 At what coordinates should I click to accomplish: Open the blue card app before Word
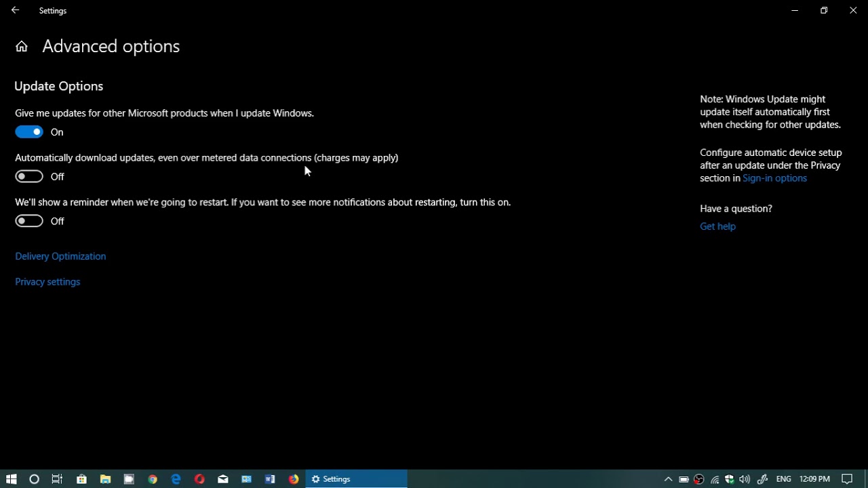[x=247, y=479]
